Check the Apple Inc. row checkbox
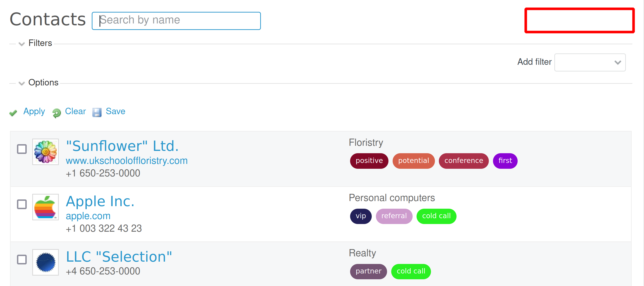 [x=22, y=204]
